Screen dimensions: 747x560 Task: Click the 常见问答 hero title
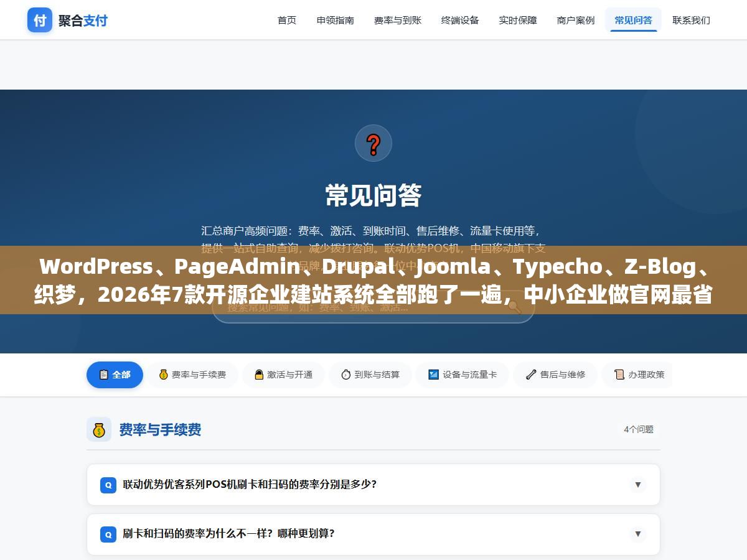pos(374,195)
